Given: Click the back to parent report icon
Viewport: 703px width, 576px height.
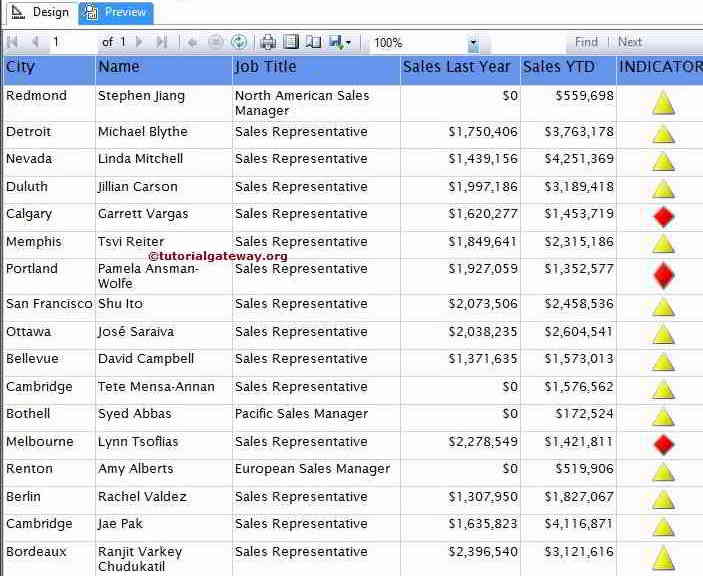Looking at the screenshot, I should pyautogui.click(x=192, y=42).
